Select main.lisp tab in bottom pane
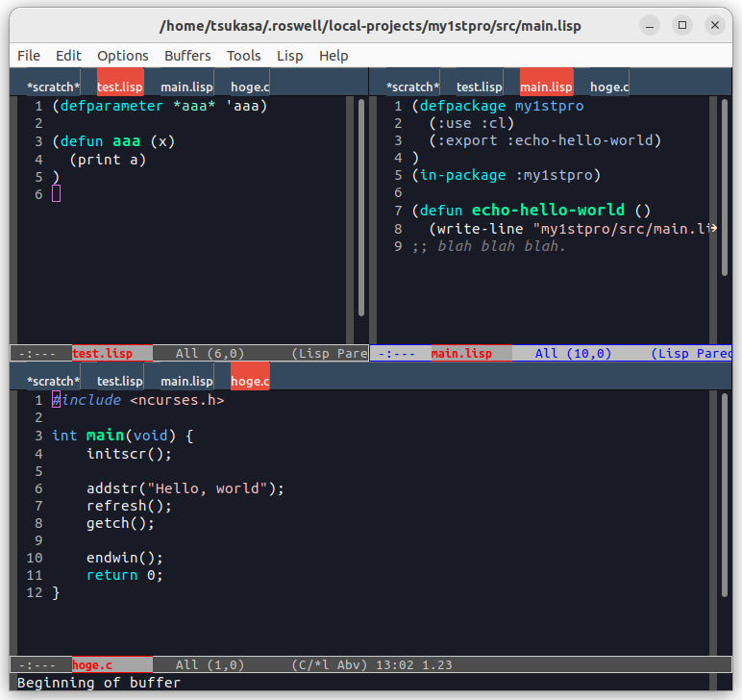 point(186,381)
